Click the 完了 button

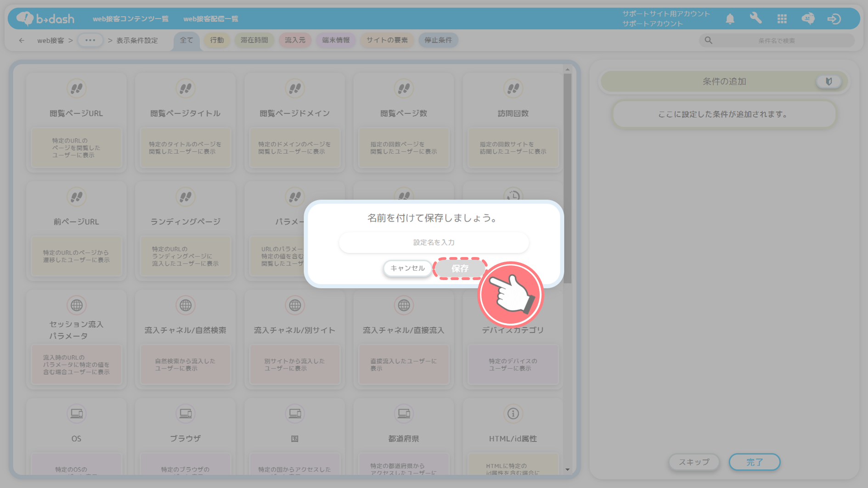(x=754, y=462)
